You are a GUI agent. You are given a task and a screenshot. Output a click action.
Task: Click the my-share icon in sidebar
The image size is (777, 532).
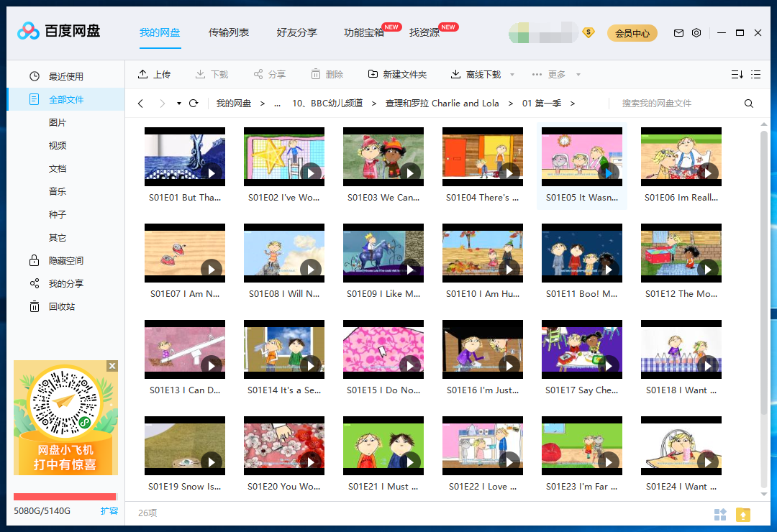35,283
